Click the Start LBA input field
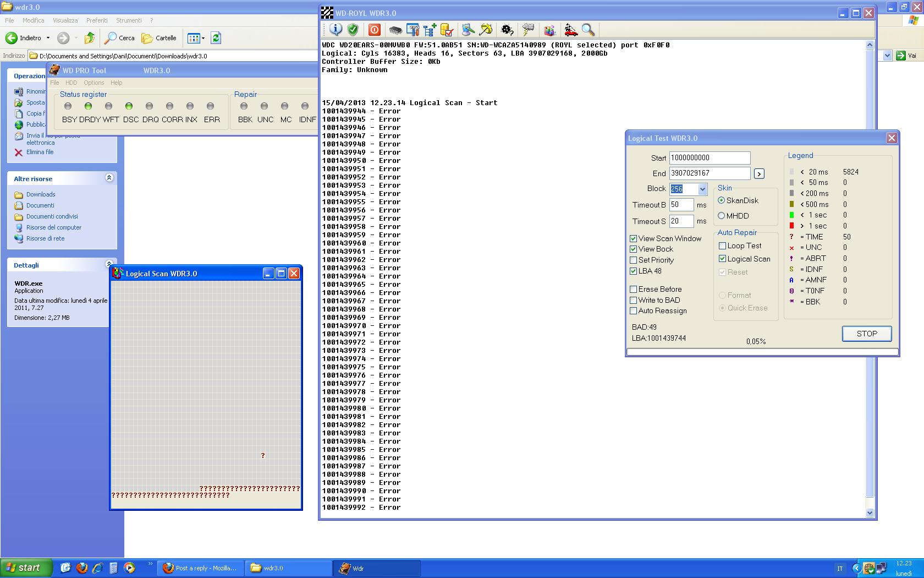Image resolution: width=924 pixels, height=578 pixels. pos(710,158)
